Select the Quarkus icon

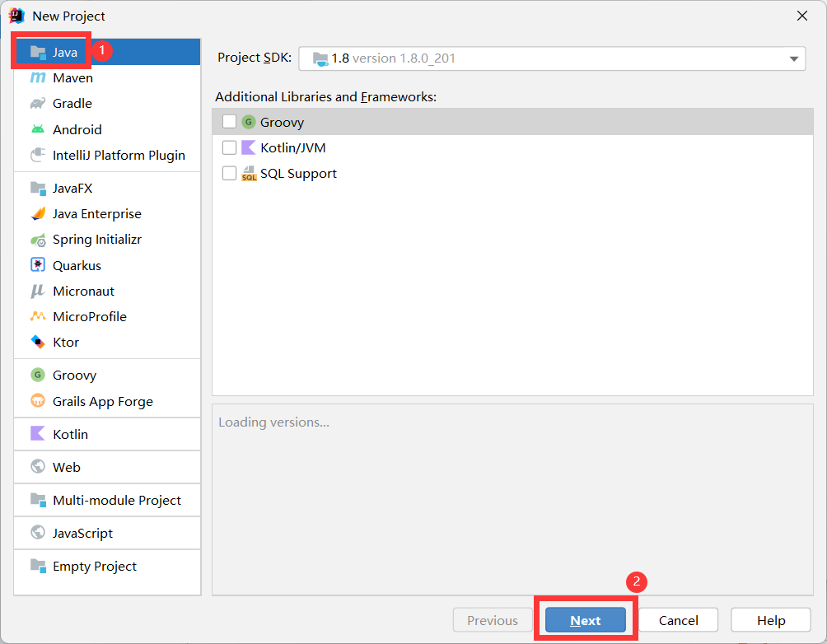pos(38,265)
